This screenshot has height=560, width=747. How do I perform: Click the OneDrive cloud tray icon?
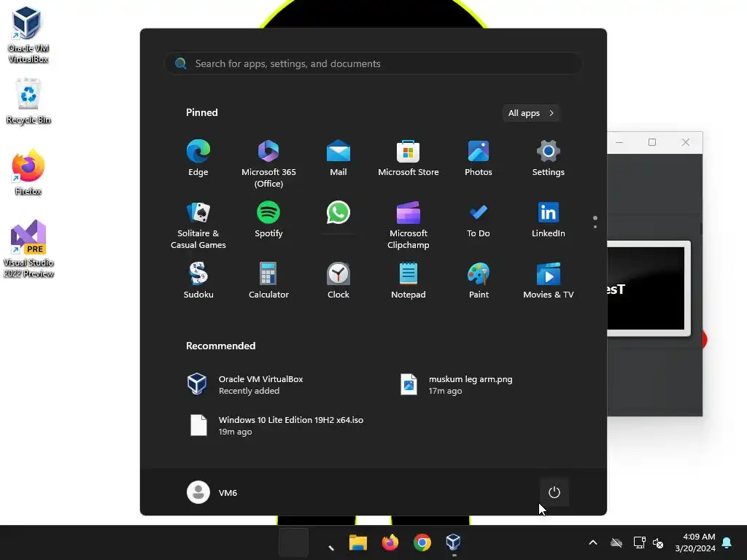coord(616,542)
